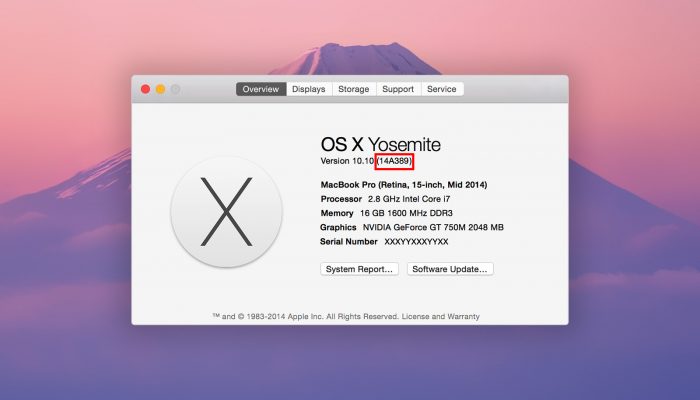Click the Processor label
700x400 pixels.
[341, 199]
